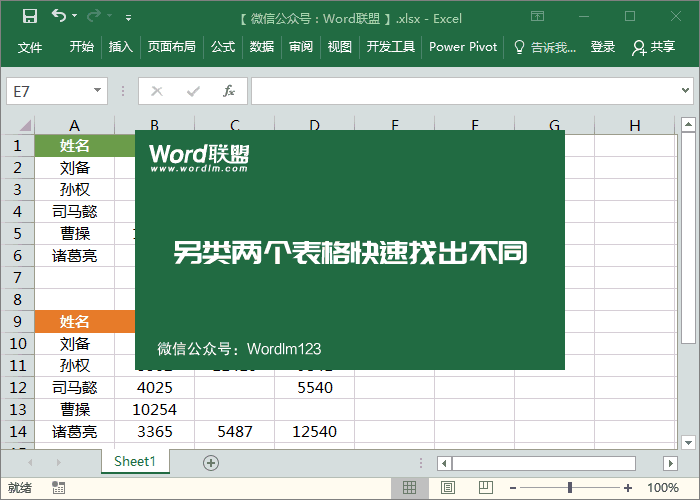Viewport: 700px width, 500px height.
Task: Click the Ribbon Display Options icon
Action: point(538,17)
